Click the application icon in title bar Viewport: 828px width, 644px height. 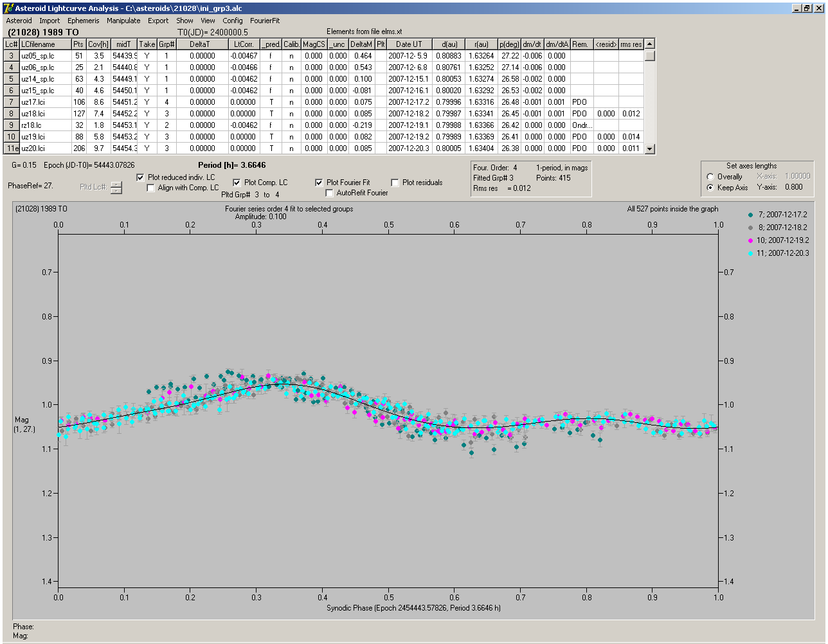pyautogui.click(x=8, y=8)
